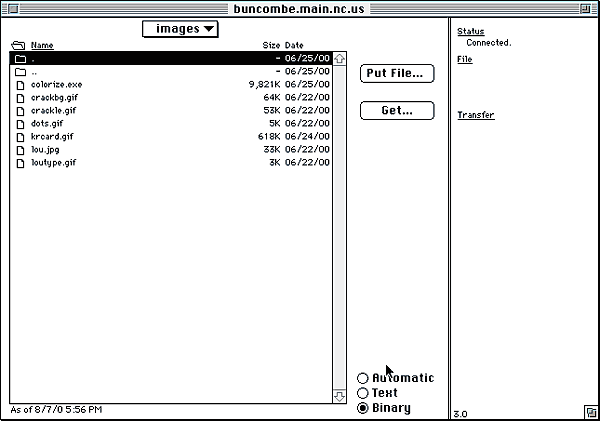Click the window close box in title bar
Viewport: 600px width, 421px height.
[13, 9]
